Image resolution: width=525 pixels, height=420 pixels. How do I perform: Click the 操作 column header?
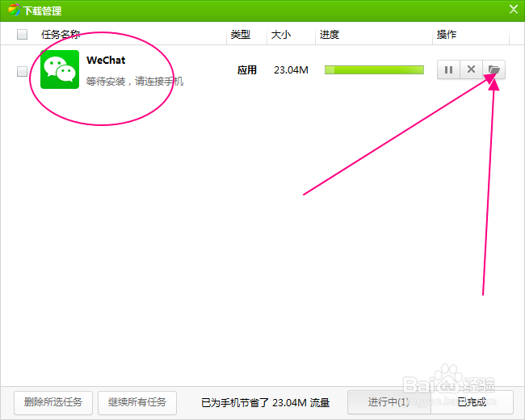(x=447, y=34)
